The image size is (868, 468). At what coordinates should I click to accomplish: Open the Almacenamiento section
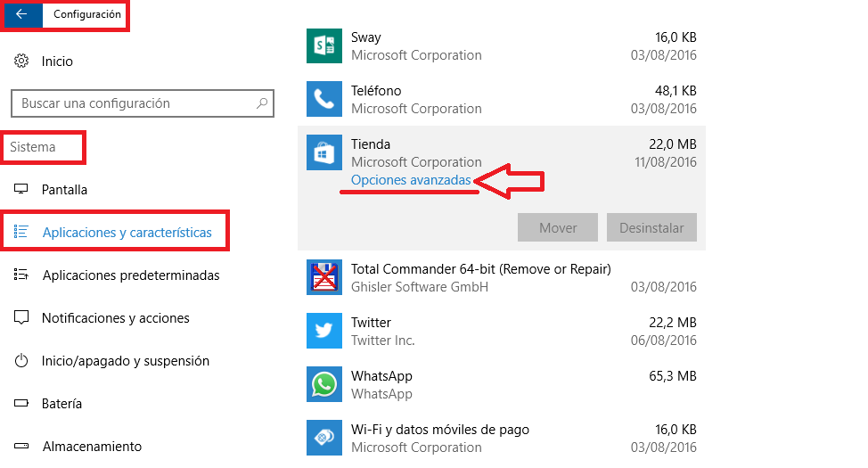[x=92, y=447]
